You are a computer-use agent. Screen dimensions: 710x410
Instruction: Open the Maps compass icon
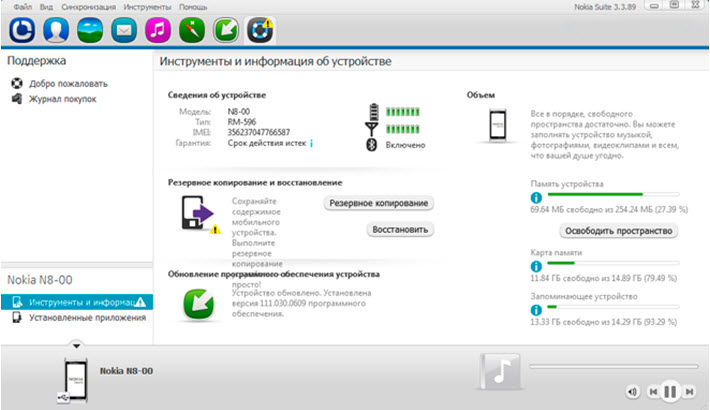192,30
